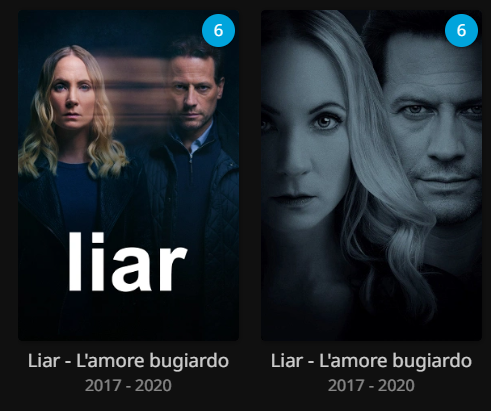
Task: Click the left "Liar - L'amore bugiardo" title
Action: (x=128, y=361)
